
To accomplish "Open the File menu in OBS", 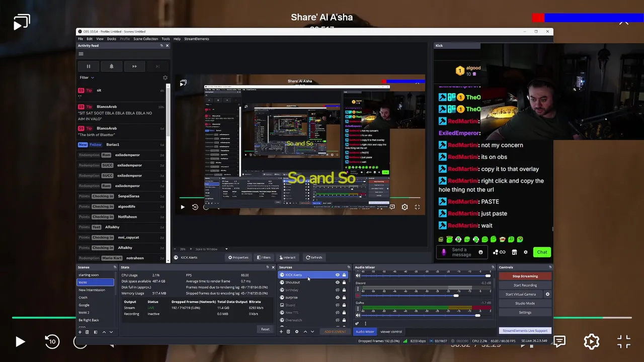I will click(80, 39).
